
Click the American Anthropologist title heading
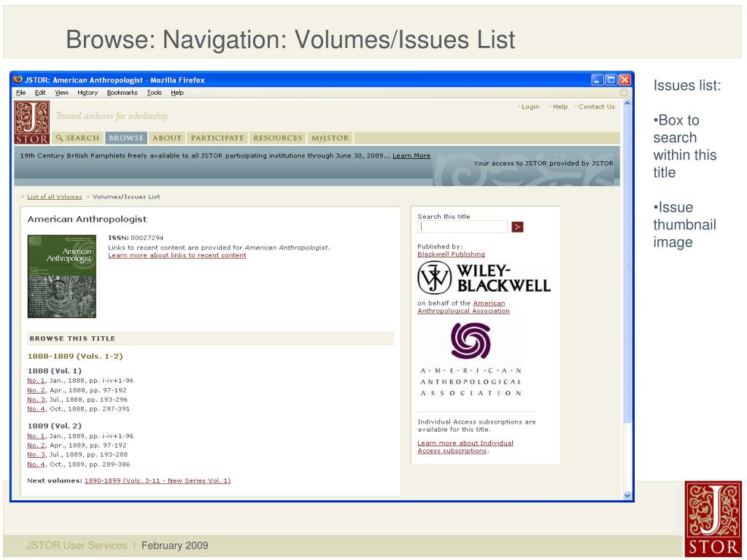[x=88, y=219]
